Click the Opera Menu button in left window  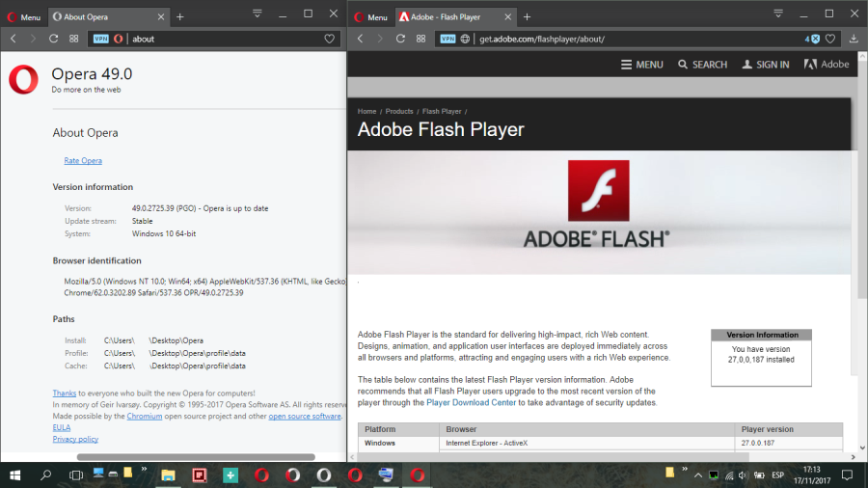point(23,17)
